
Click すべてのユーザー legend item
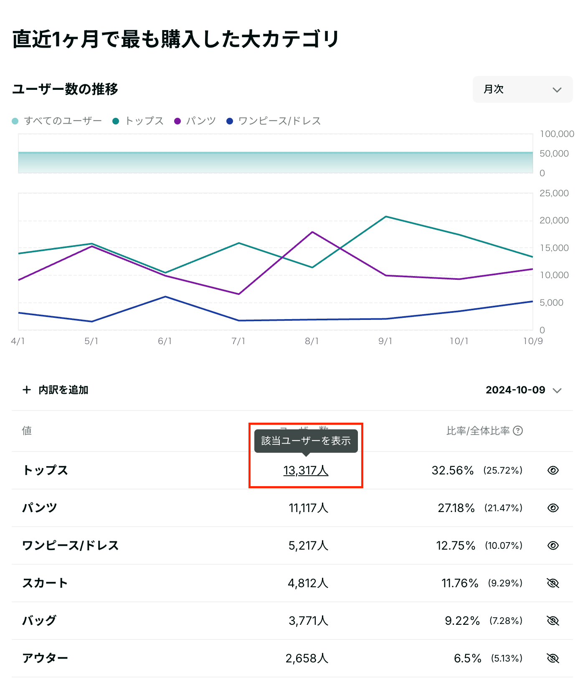[x=57, y=121]
